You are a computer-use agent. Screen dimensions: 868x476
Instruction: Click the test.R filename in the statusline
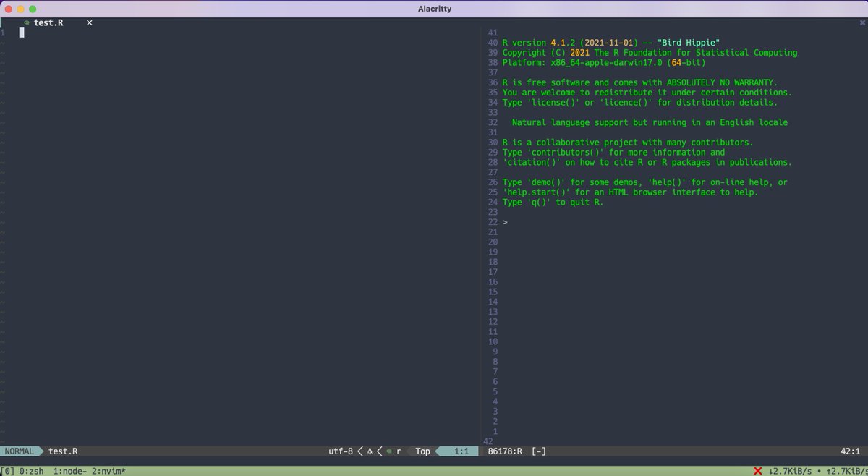[64, 451]
